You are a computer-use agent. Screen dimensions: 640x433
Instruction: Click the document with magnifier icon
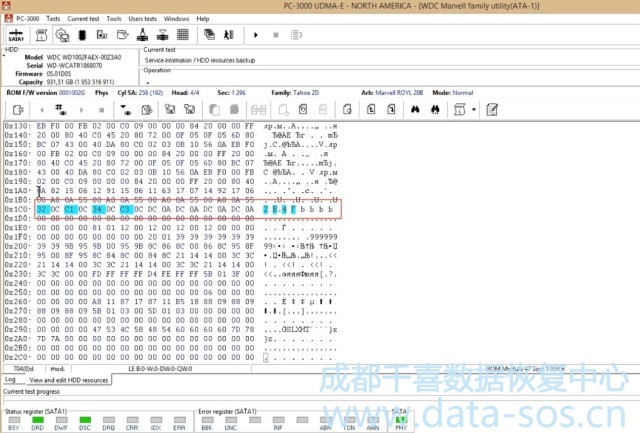tap(284, 110)
